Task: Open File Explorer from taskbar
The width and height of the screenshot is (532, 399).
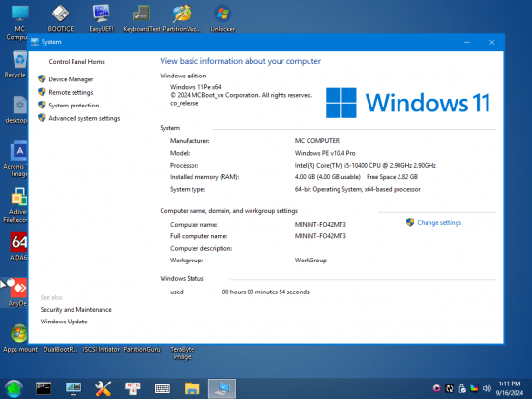Action: tap(192, 388)
